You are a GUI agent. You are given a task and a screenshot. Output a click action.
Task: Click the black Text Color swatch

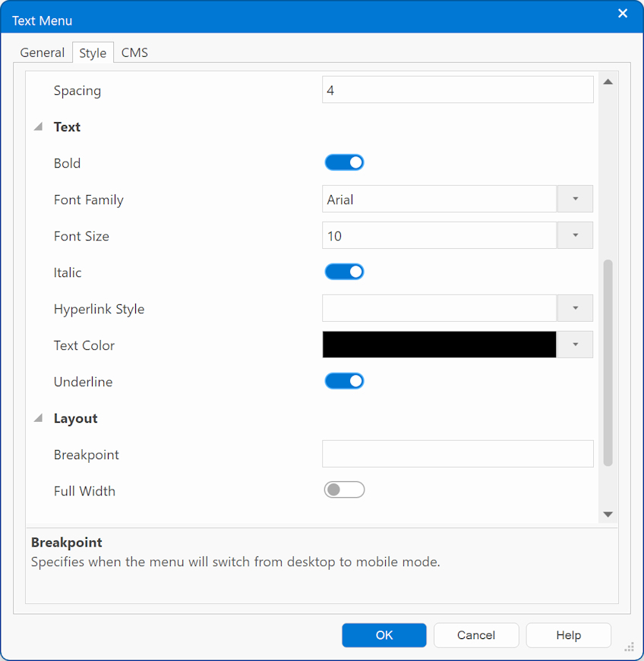pyautogui.click(x=439, y=345)
